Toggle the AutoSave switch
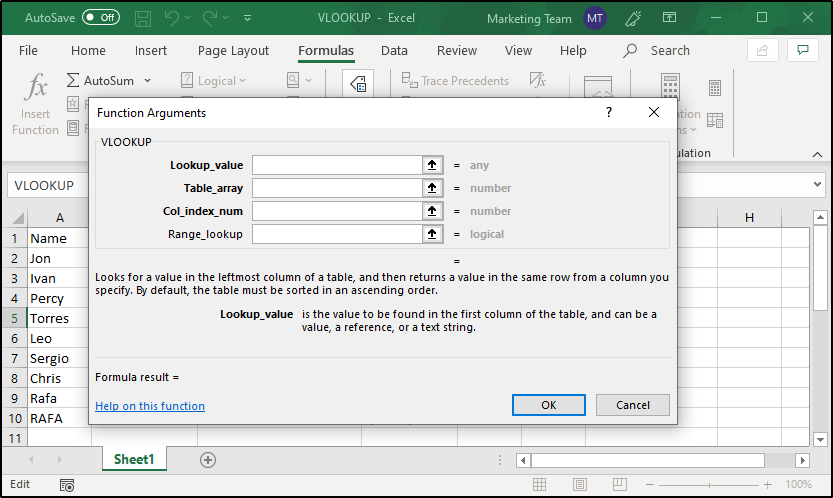This screenshot has width=833, height=498. (x=101, y=18)
